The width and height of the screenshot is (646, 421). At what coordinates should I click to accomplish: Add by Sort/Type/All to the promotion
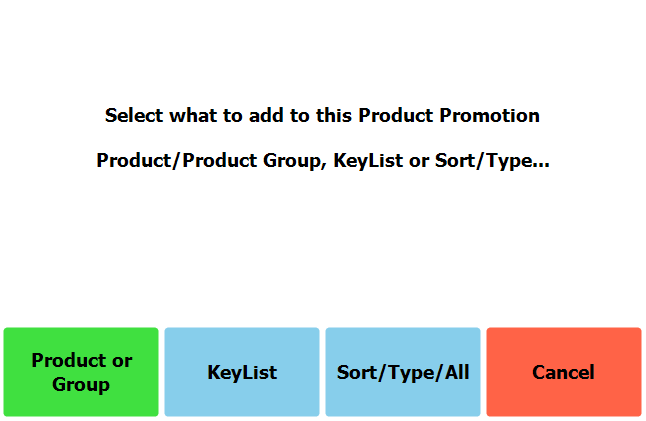tap(403, 372)
